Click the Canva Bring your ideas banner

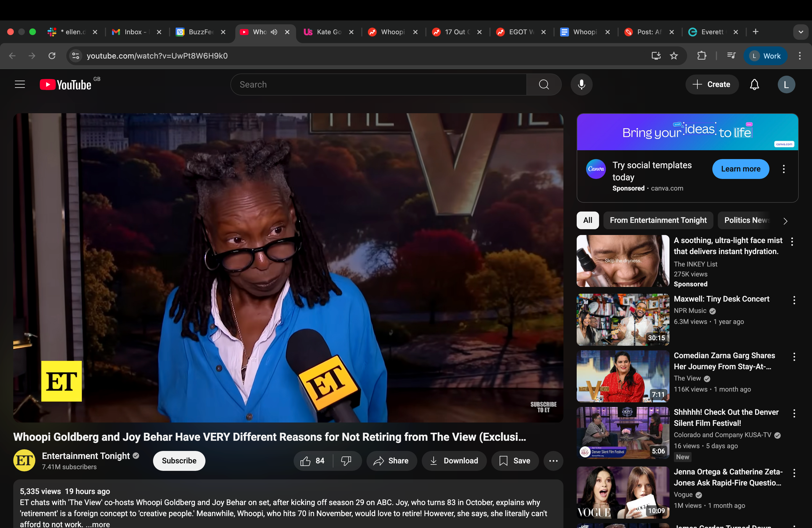pyautogui.click(x=687, y=132)
